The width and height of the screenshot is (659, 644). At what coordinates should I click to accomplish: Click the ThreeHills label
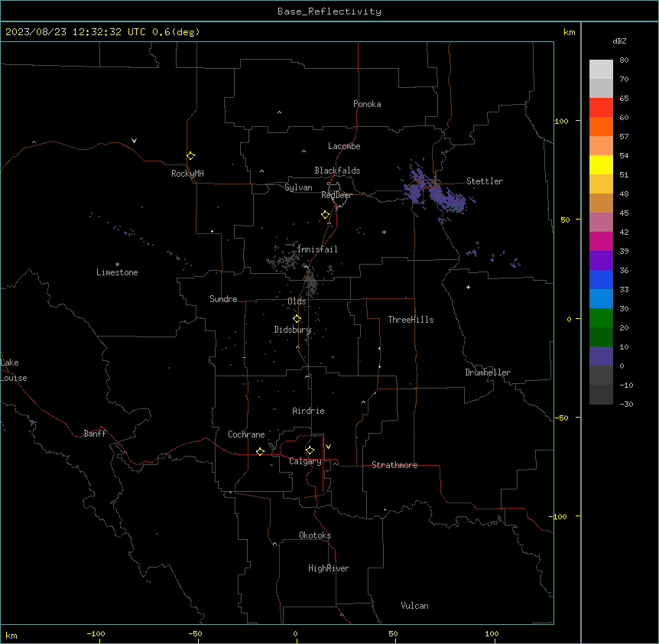click(x=411, y=320)
